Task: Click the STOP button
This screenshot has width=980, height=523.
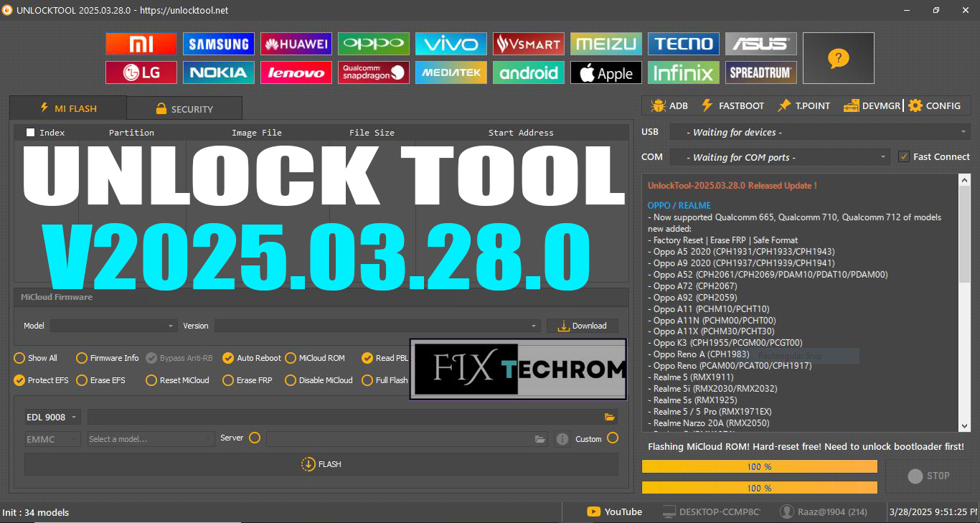Action: pos(928,476)
